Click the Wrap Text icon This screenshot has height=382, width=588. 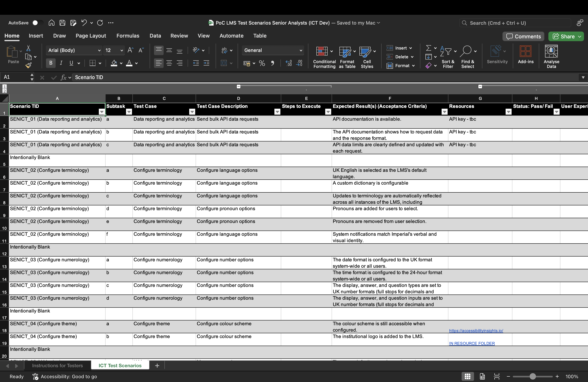pos(224,50)
